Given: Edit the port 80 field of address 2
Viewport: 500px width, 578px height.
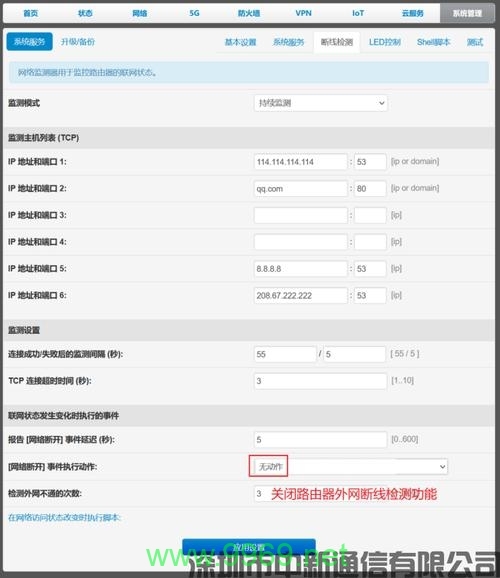Looking at the screenshot, I should (x=370, y=189).
